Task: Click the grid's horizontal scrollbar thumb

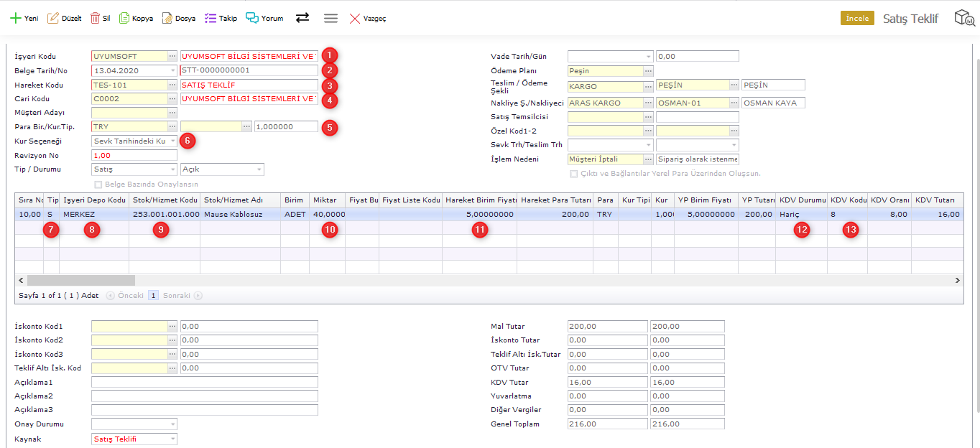Action: click(x=80, y=280)
